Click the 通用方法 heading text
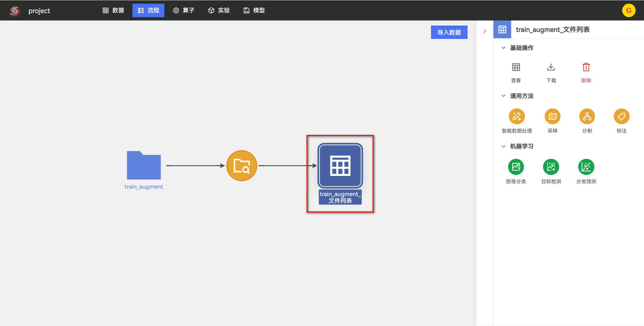644x326 pixels. point(522,96)
